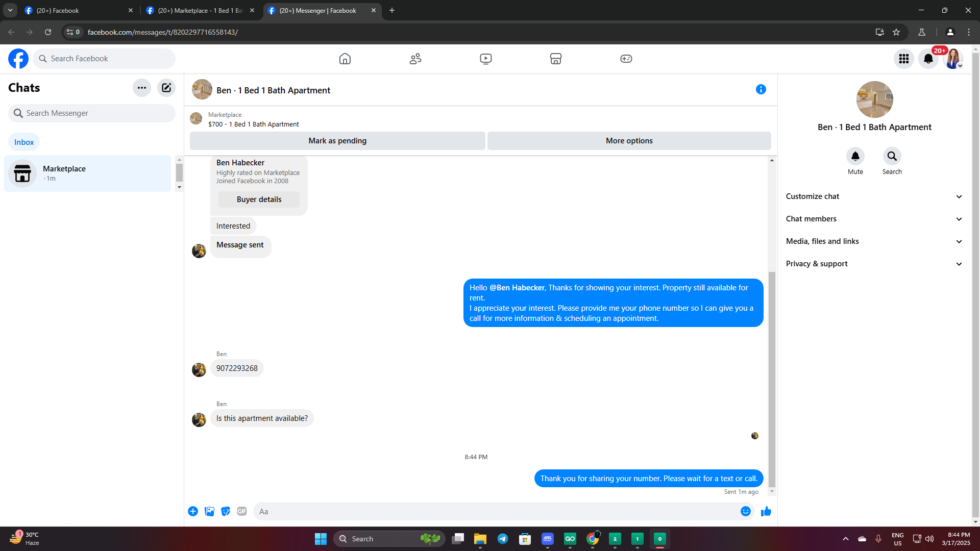Click the Search Messenger field
This screenshot has height=551, width=980.
pos(92,113)
